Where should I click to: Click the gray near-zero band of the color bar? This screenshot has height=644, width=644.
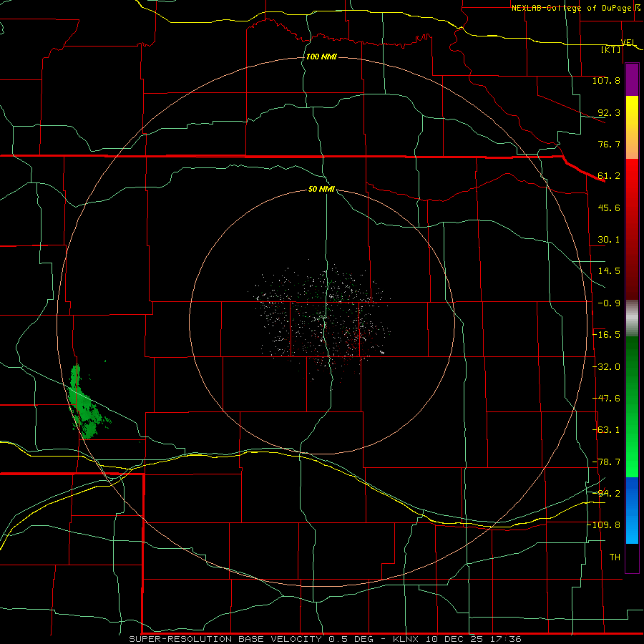(632, 318)
